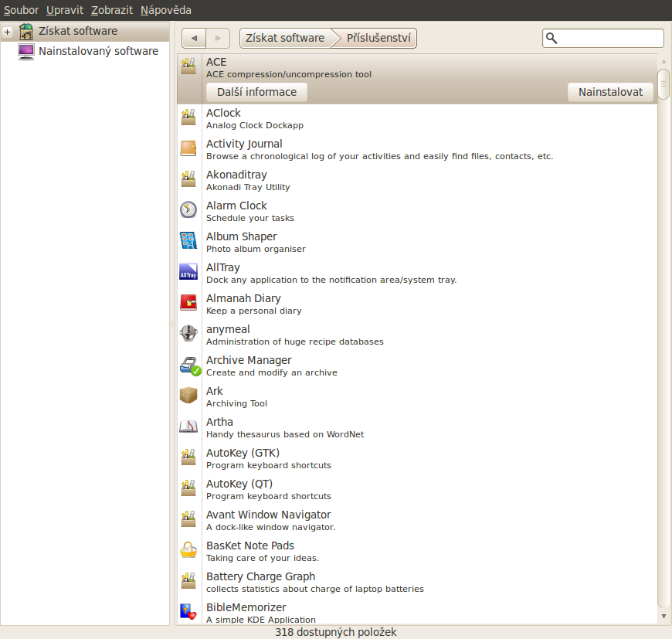The image size is (672, 639).
Task: Click the Získat software sidebar icon
Action: [26, 31]
